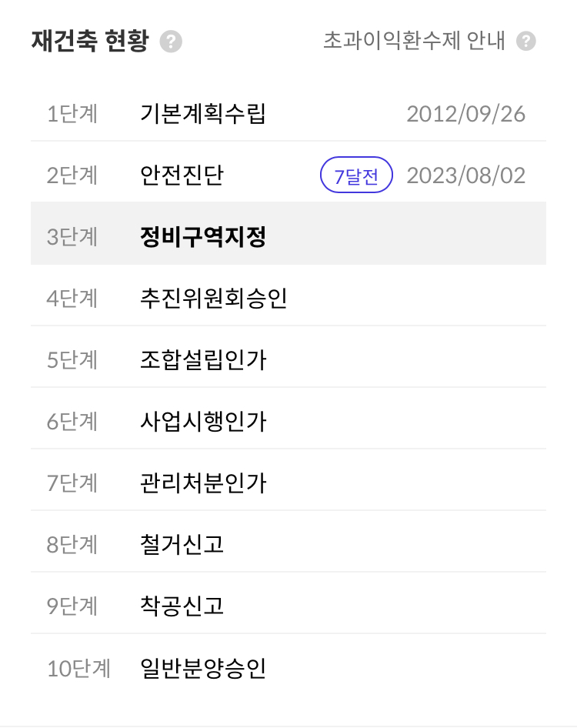Screen dimensions: 577x728
Task: Click help icon beside 재건축 현황 title
Action: pyautogui.click(x=171, y=42)
